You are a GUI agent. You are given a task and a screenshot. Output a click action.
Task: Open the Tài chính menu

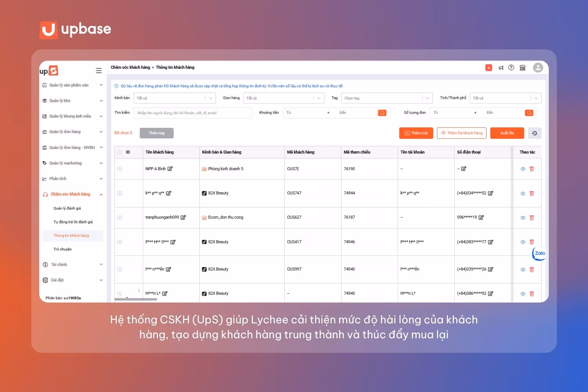[x=73, y=265]
